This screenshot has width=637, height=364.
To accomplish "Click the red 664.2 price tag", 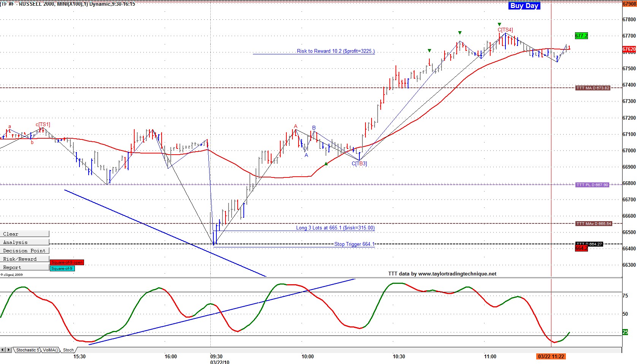I will [581, 248].
